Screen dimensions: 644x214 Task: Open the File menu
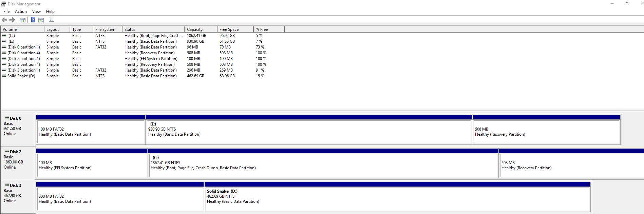click(x=6, y=12)
